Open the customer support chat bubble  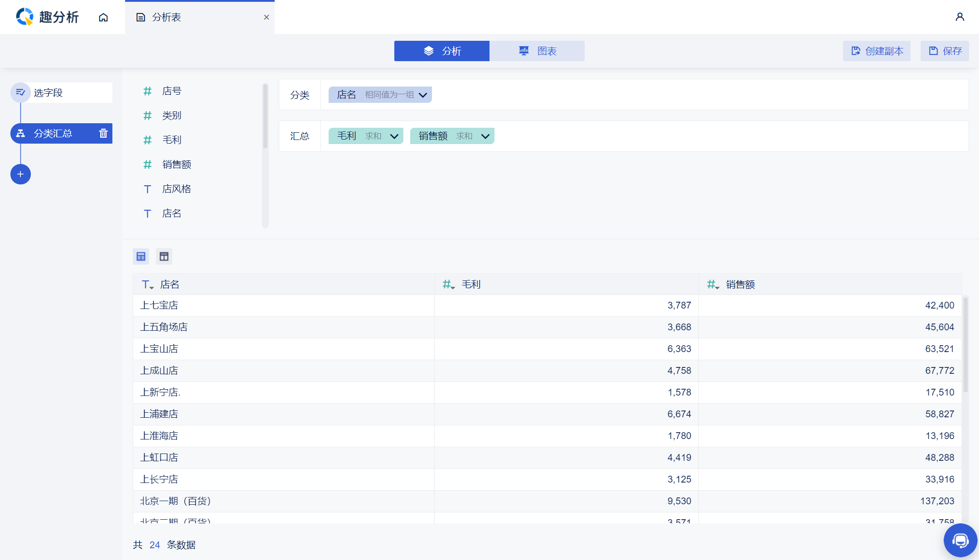[960, 540]
